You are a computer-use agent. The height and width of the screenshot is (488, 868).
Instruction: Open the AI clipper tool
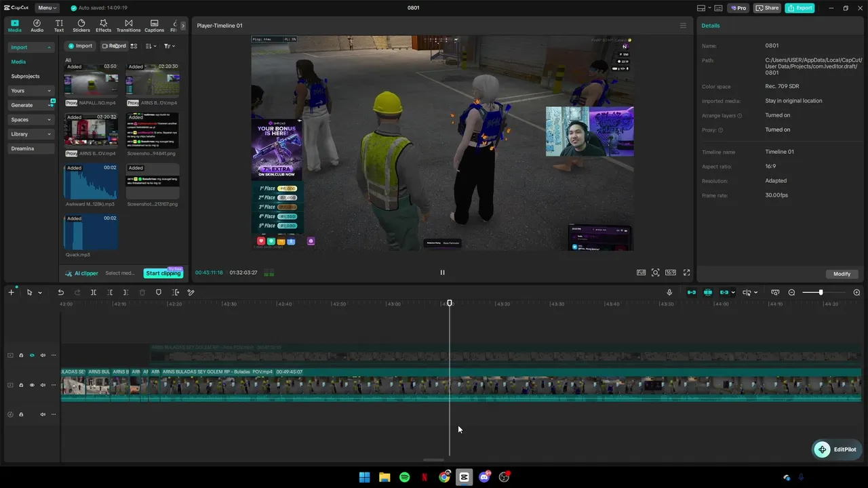[81, 273]
